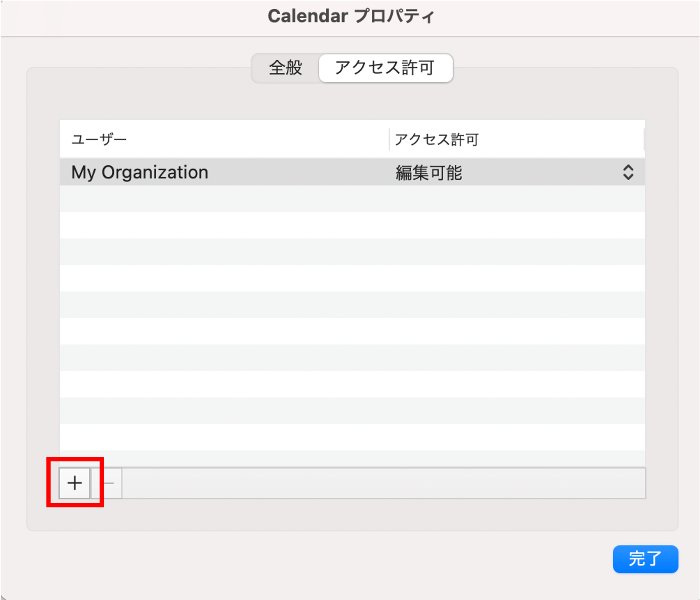Click the 完了 button

click(645, 559)
